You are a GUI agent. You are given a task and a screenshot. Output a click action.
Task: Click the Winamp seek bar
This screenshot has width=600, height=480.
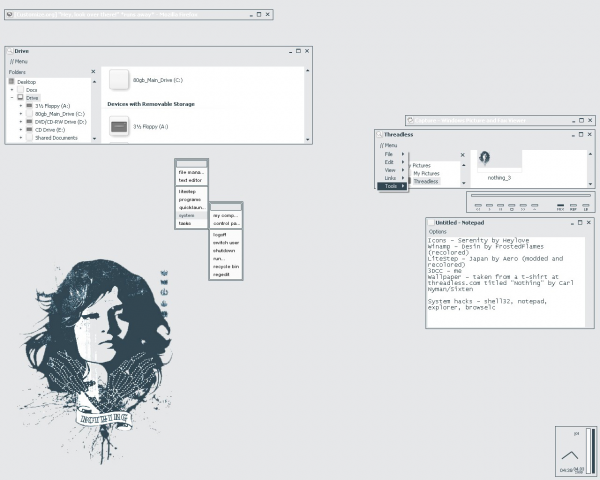click(531, 196)
